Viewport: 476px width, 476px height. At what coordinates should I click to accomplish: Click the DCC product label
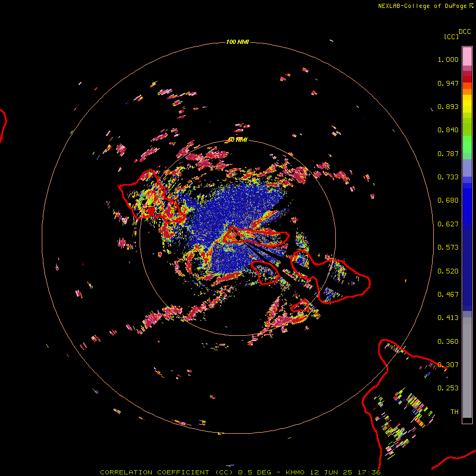click(x=464, y=32)
